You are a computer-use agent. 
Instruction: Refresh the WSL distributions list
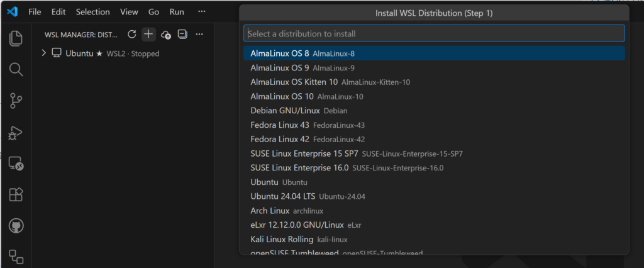[131, 34]
